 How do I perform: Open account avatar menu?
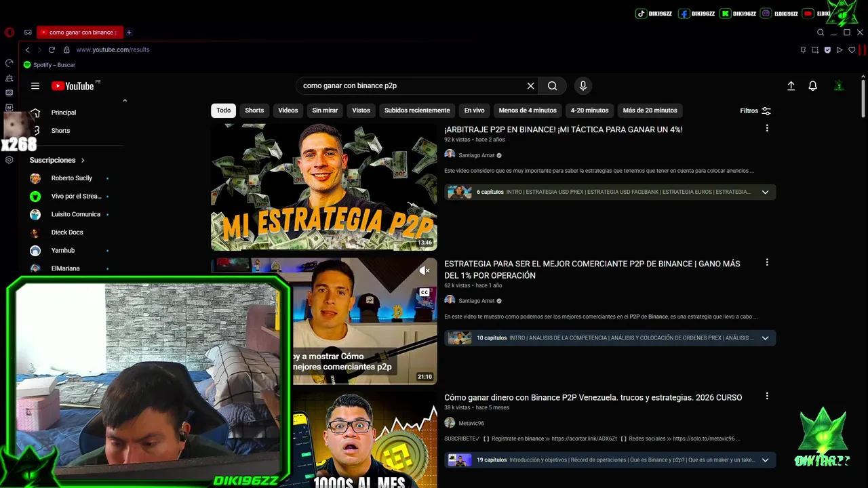pos(839,86)
